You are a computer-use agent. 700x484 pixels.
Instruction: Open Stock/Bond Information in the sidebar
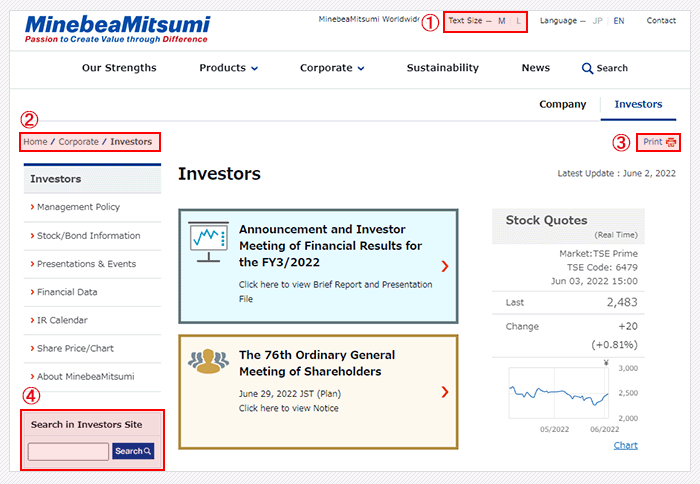pyautogui.click(x=88, y=235)
